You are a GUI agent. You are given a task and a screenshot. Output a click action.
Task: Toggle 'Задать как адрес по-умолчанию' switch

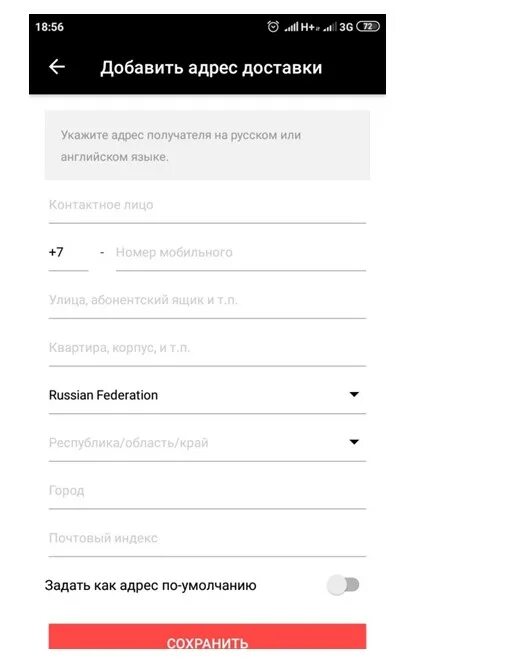point(343,585)
